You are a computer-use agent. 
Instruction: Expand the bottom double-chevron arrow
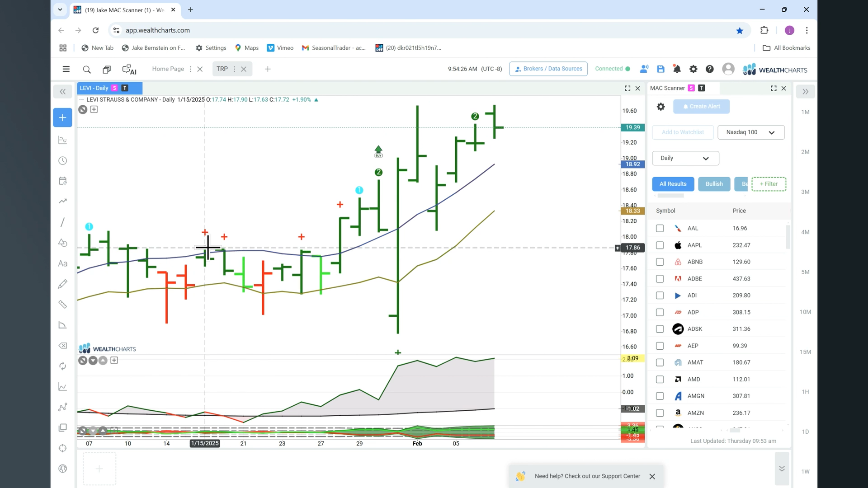782,469
